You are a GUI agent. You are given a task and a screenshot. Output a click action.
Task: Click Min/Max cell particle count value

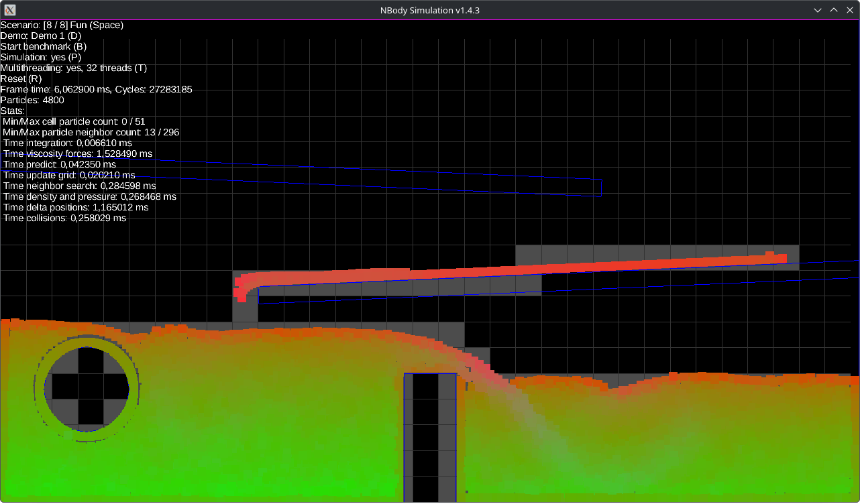pos(74,122)
